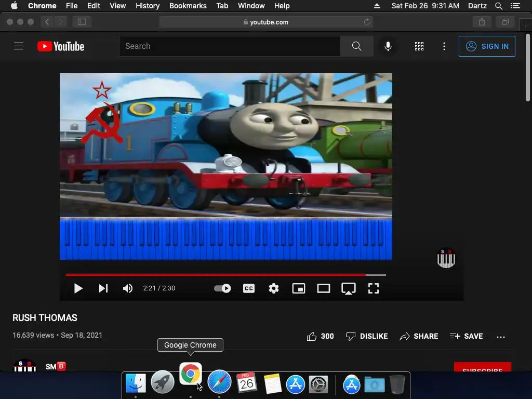Open the Downloads folder in the Dock

375,385
